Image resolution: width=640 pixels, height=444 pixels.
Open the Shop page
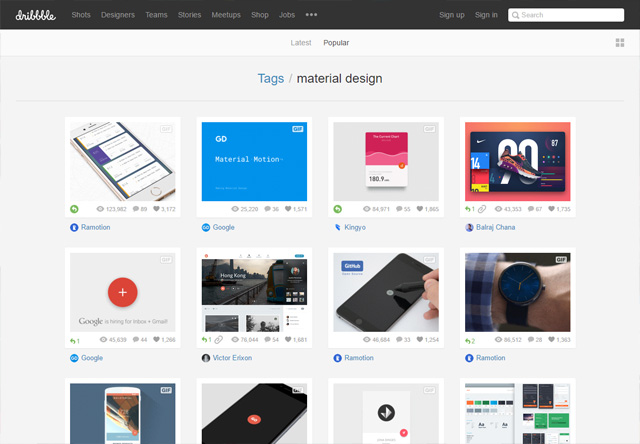260,15
